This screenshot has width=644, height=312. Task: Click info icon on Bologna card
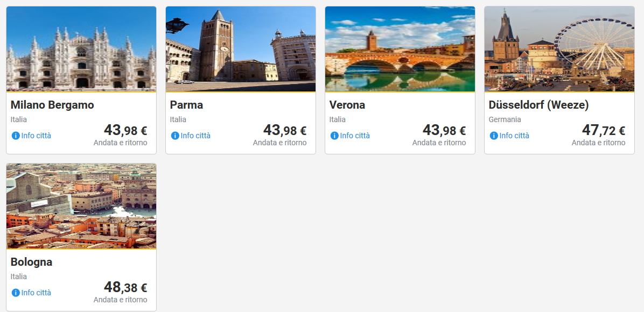[x=16, y=293]
